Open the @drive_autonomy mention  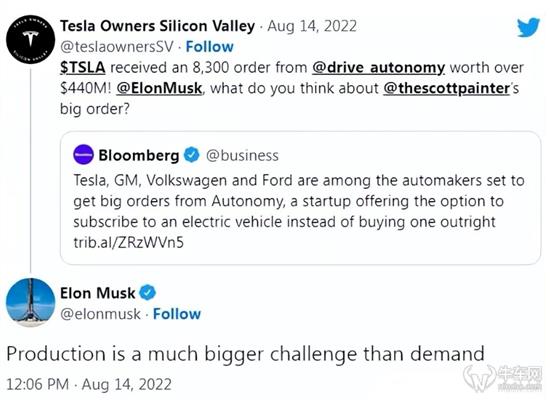378,67
